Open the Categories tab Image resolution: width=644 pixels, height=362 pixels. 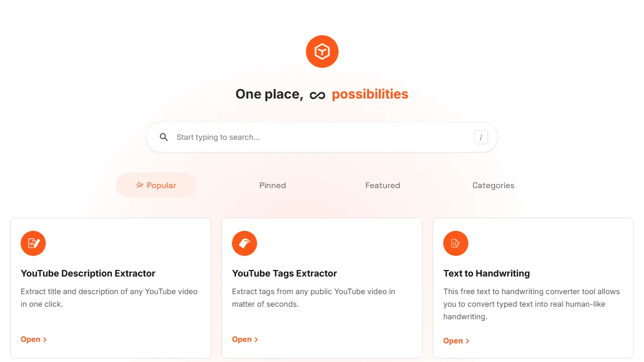click(x=493, y=185)
